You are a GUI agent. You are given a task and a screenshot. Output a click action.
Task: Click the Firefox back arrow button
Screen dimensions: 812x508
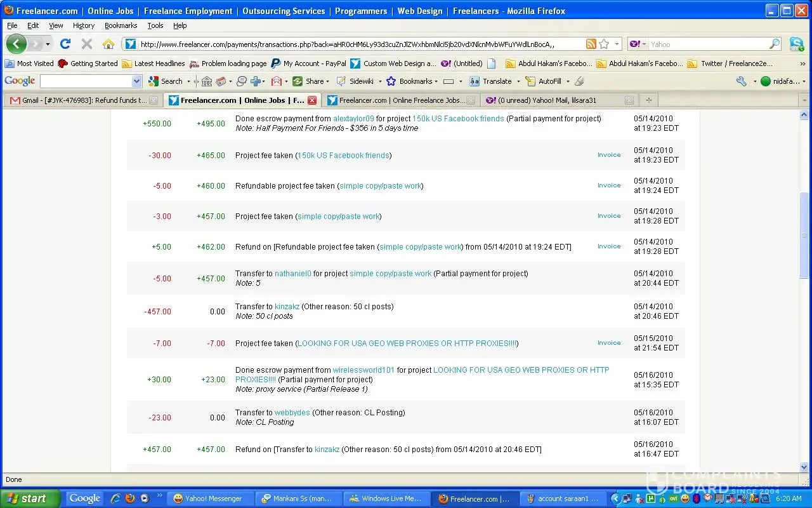(x=16, y=44)
